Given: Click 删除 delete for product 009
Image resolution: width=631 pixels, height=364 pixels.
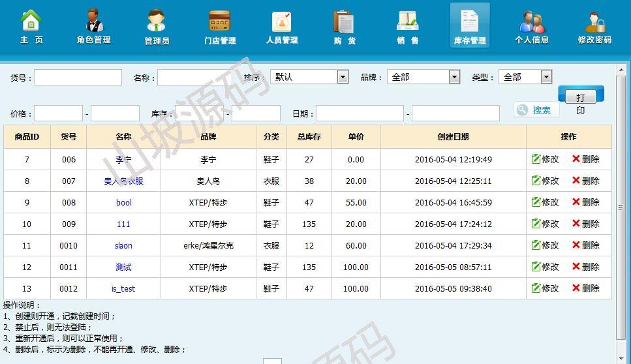Looking at the screenshot, I should pyautogui.click(x=585, y=224).
